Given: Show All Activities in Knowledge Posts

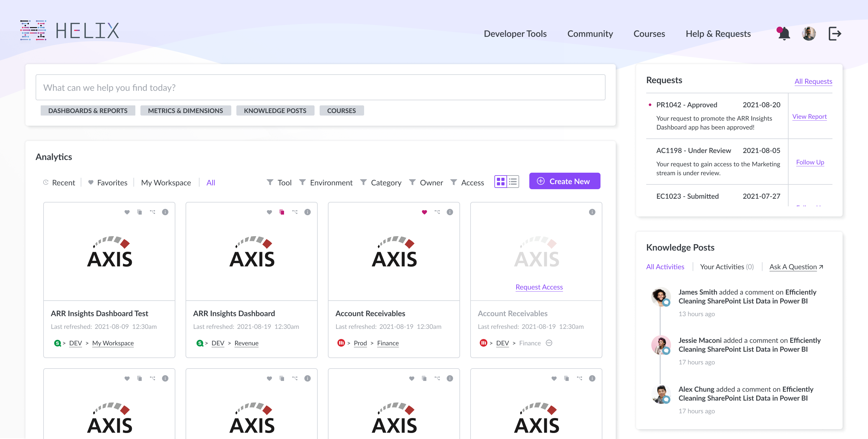Looking at the screenshot, I should pos(665,267).
